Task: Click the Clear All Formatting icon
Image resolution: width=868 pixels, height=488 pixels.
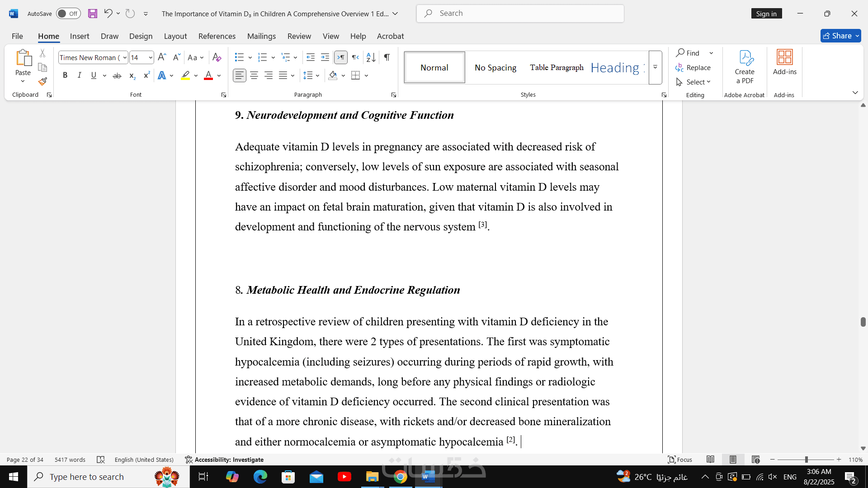Action: tap(217, 57)
